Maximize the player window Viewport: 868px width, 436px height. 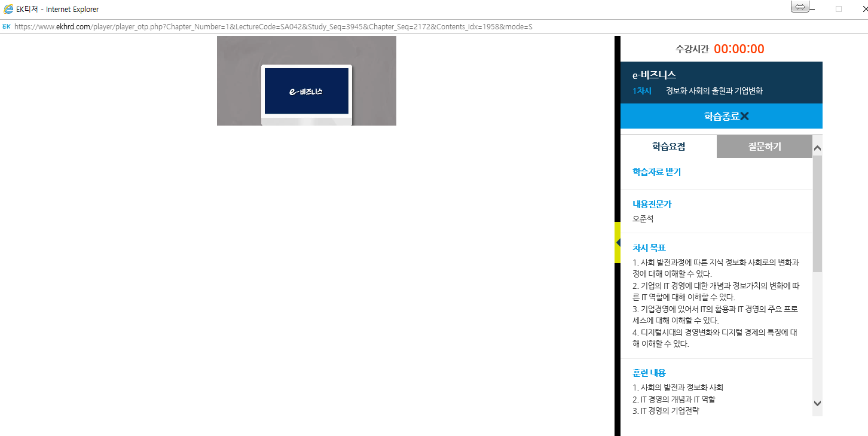[839, 9]
